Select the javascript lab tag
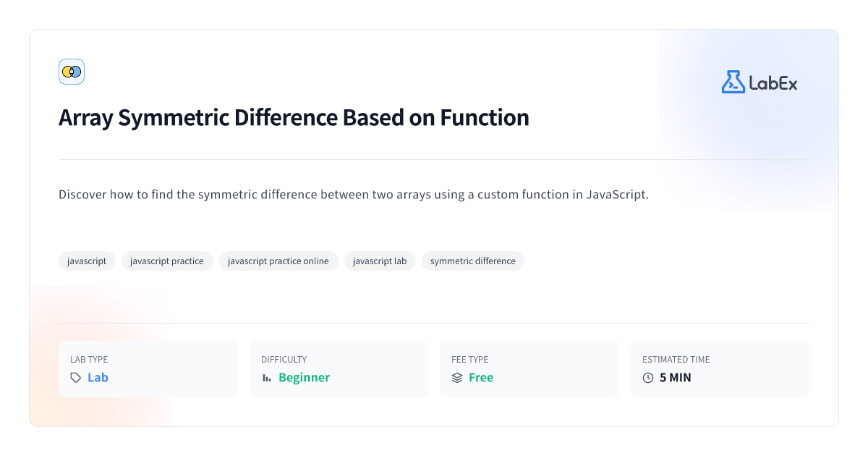This screenshot has width=868, height=456. (x=380, y=261)
